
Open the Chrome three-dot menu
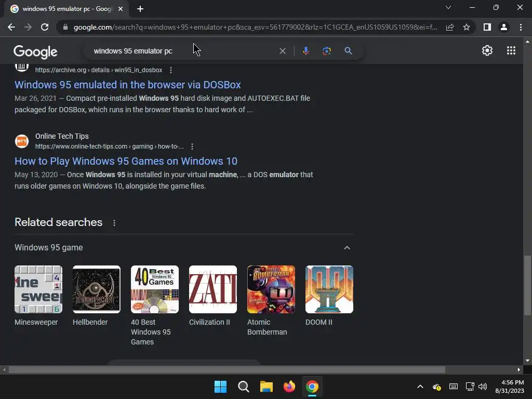[x=521, y=27]
